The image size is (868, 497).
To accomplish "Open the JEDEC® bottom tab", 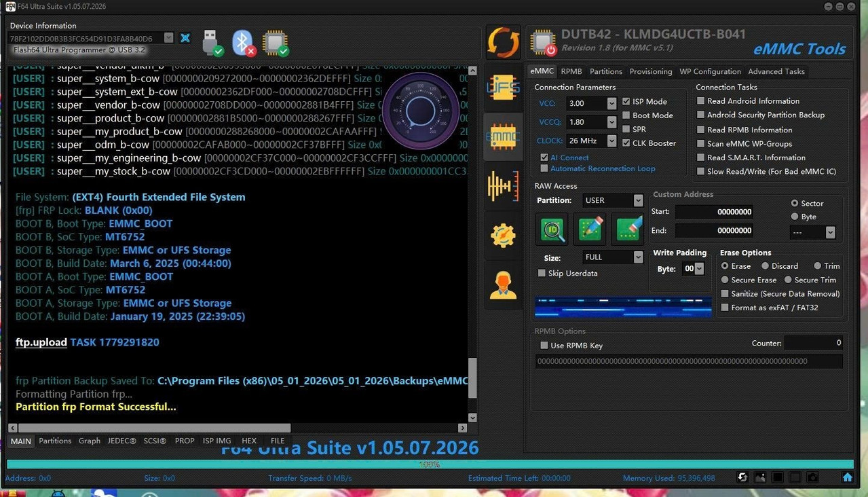I will tap(121, 441).
